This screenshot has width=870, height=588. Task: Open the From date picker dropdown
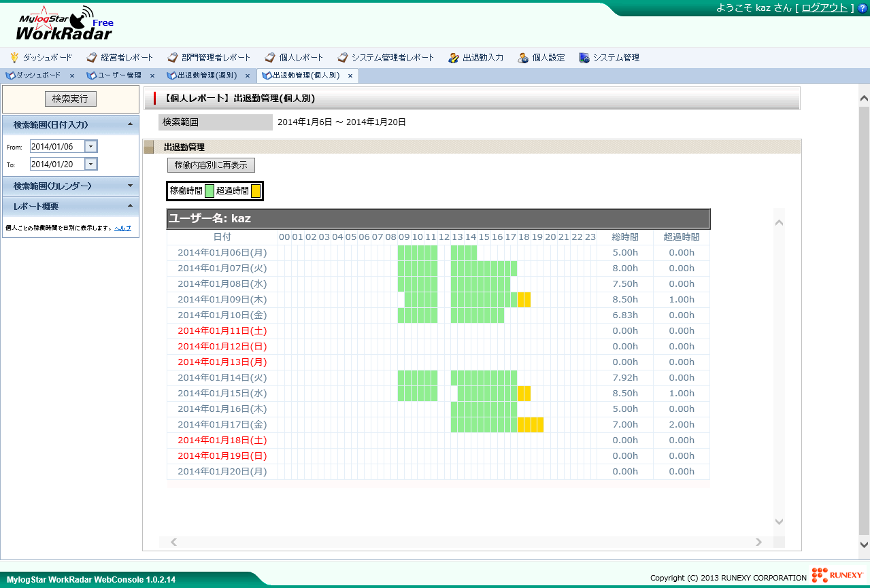[90, 145]
